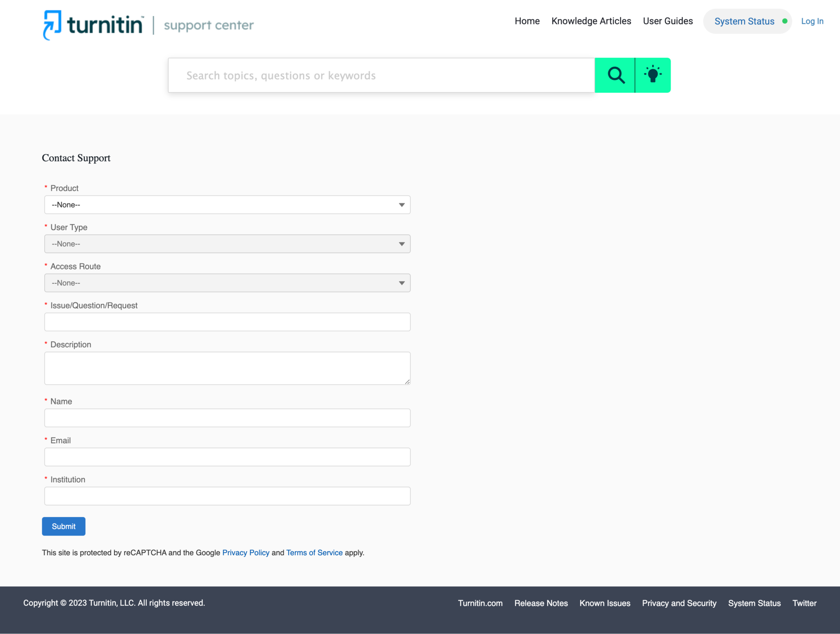Expand the User Type dropdown
Screen dimensions: 840x634
(x=227, y=244)
